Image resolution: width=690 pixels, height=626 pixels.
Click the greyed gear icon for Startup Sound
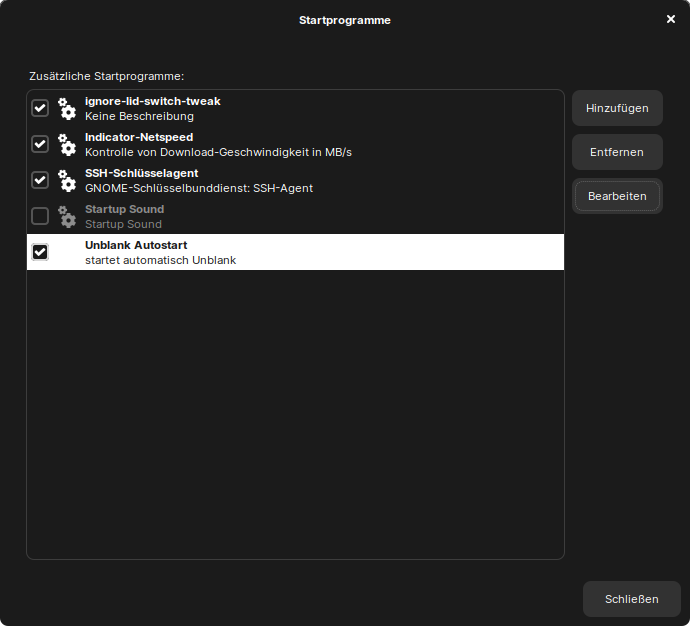coord(67,216)
